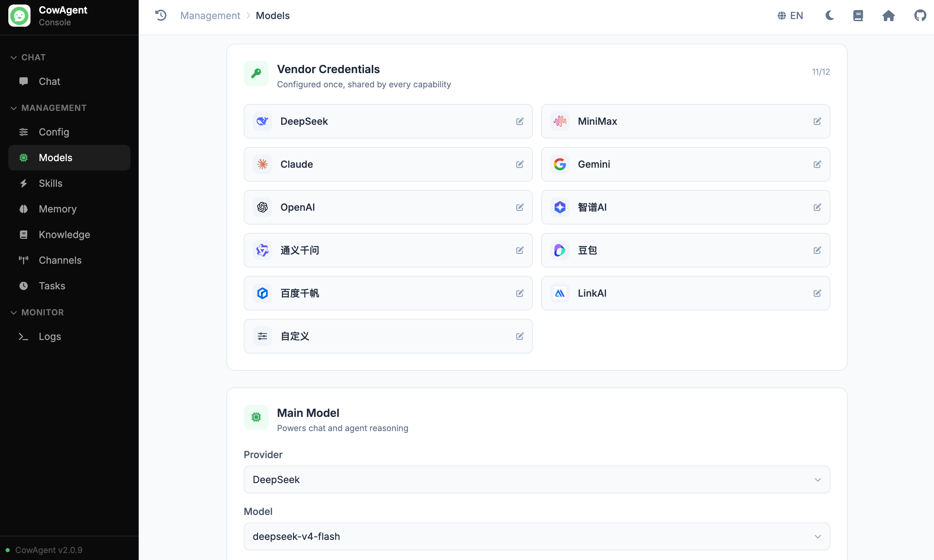Image resolution: width=934 pixels, height=560 pixels.
Task: Click the LinkAI logo
Action: 560,293
